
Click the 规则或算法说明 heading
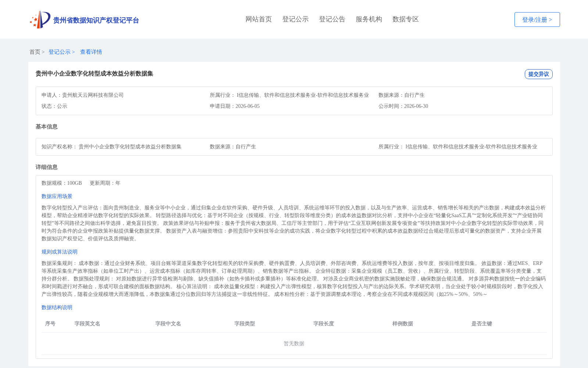coord(60,252)
